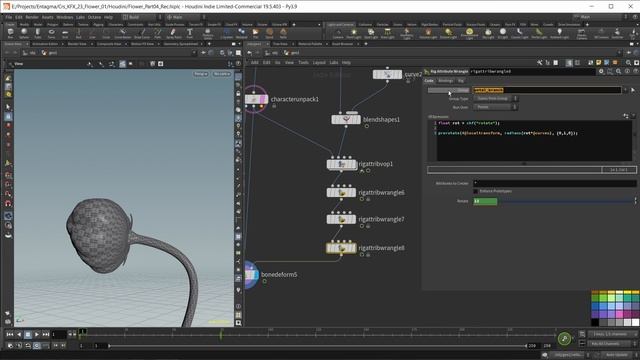Click in the VEXpression code editor
This screenshot has height=360, width=640.
[534, 140]
